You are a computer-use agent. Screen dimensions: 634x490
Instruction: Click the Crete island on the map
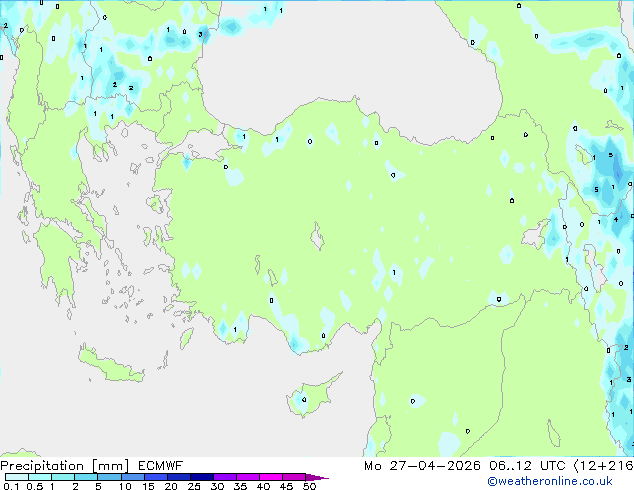pyautogui.click(x=111, y=366)
